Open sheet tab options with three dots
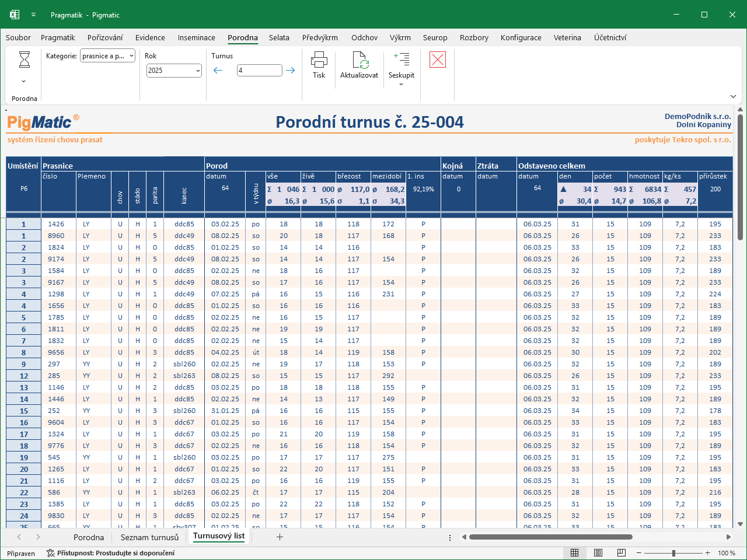The height and width of the screenshot is (560, 747). point(449,537)
